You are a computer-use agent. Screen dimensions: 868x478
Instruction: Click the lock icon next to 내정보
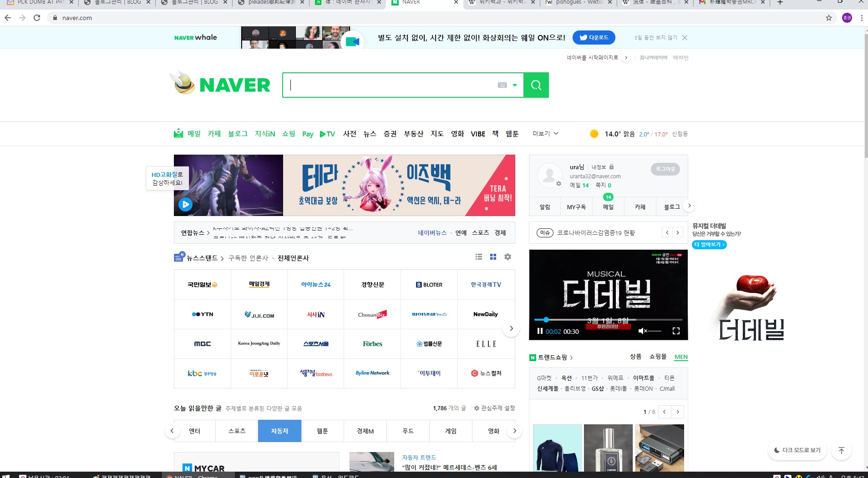click(x=611, y=167)
